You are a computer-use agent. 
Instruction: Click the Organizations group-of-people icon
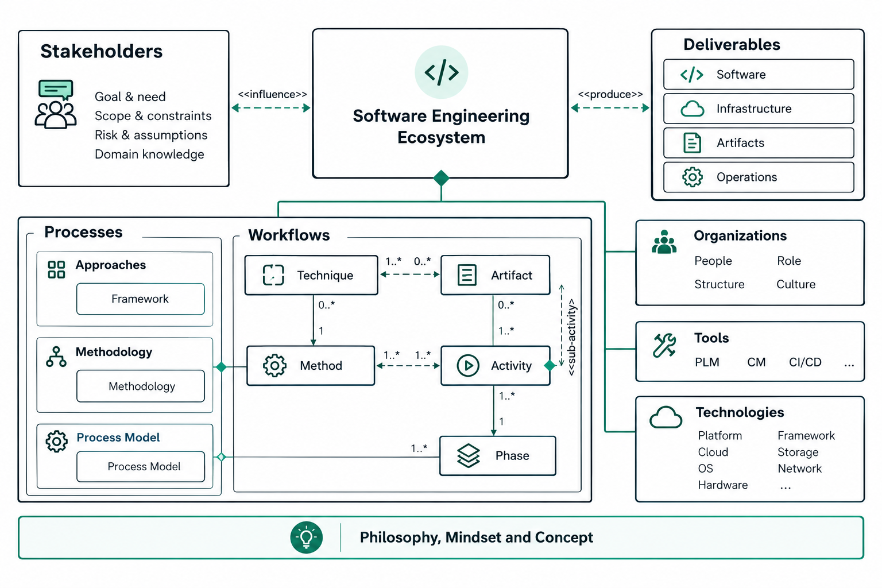point(664,242)
